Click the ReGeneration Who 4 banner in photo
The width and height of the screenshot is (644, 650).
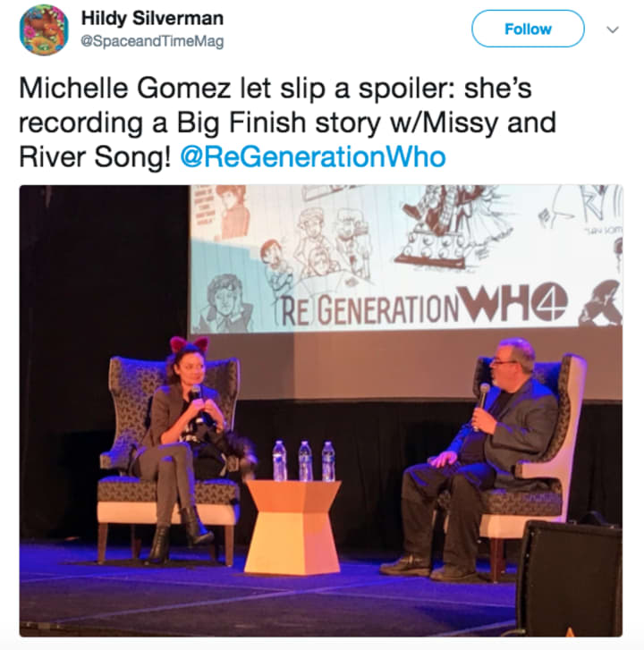tap(423, 308)
